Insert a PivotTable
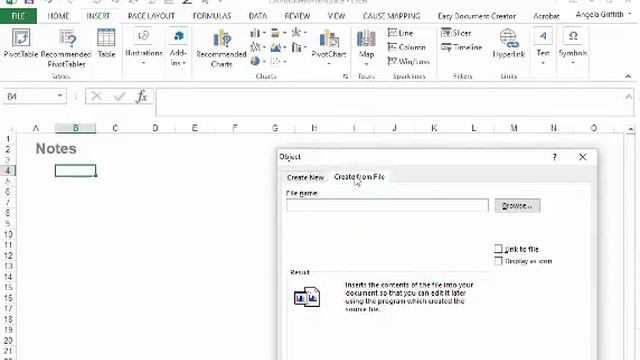This screenshot has height=360, width=640. click(x=21, y=43)
